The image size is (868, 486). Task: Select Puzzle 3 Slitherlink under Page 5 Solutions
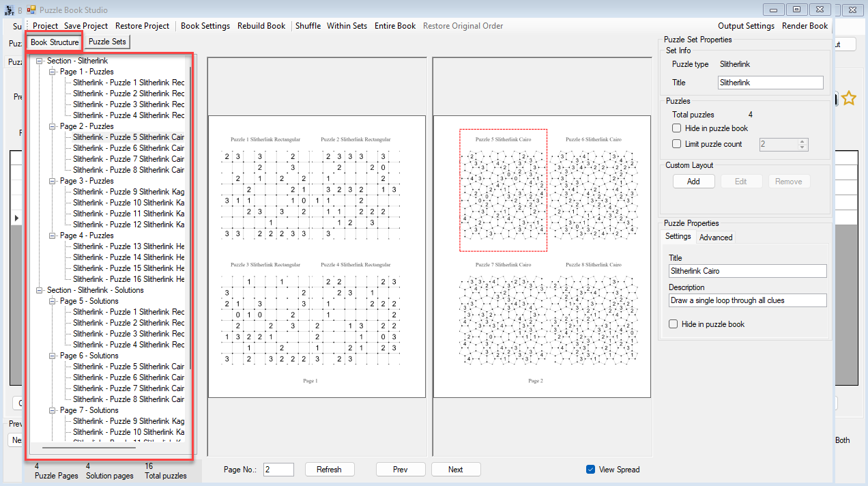tap(128, 334)
